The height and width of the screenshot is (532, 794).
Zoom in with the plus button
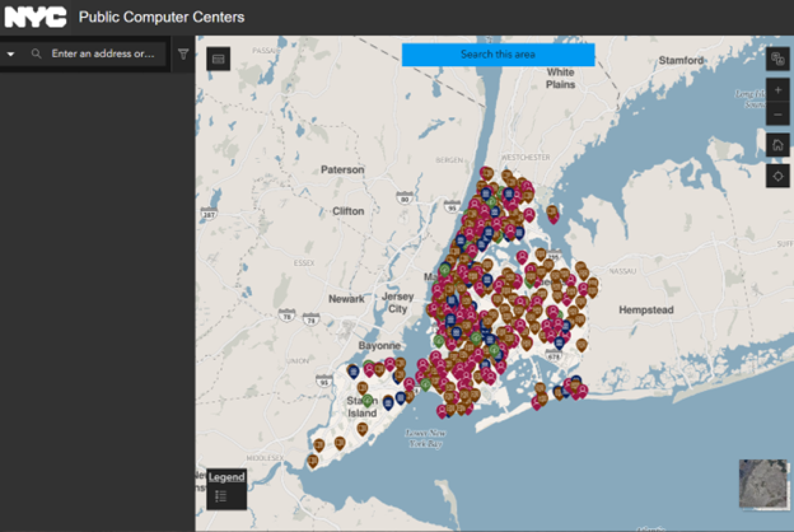pyautogui.click(x=777, y=90)
